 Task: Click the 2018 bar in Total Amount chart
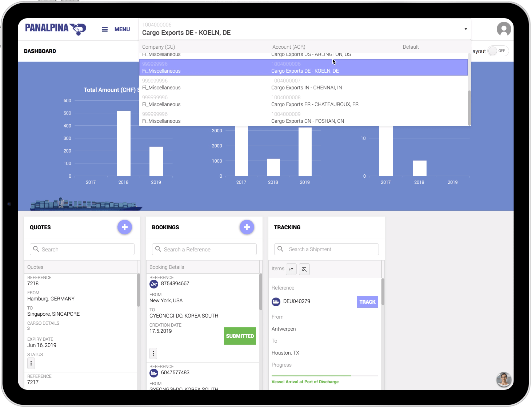(x=124, y=144)
